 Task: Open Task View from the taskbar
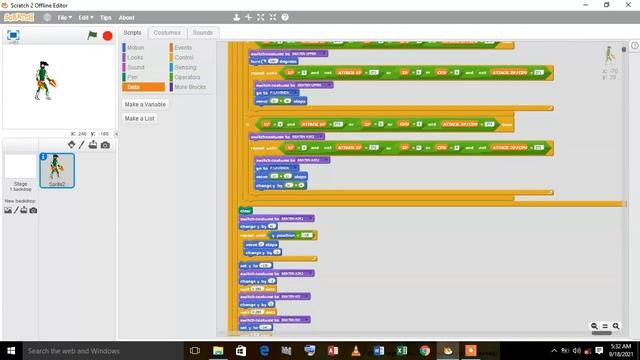(195, 351)
